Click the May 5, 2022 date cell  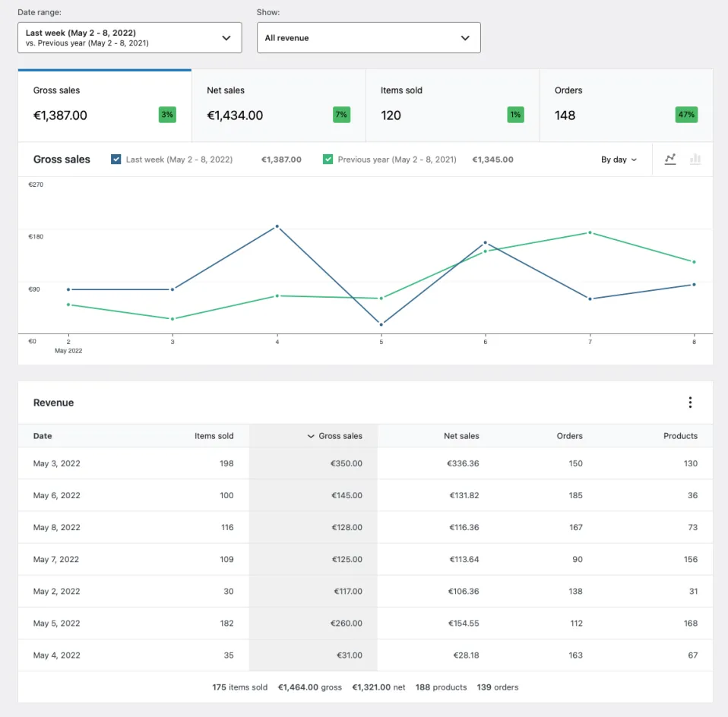point(57,624)
